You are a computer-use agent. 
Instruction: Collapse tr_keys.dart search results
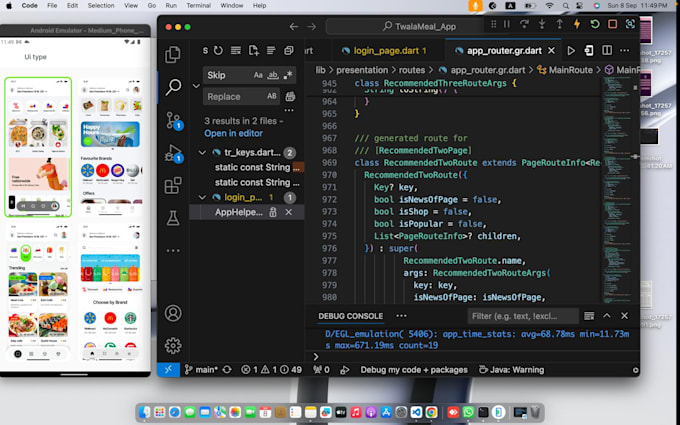click(x=202, y=153)
